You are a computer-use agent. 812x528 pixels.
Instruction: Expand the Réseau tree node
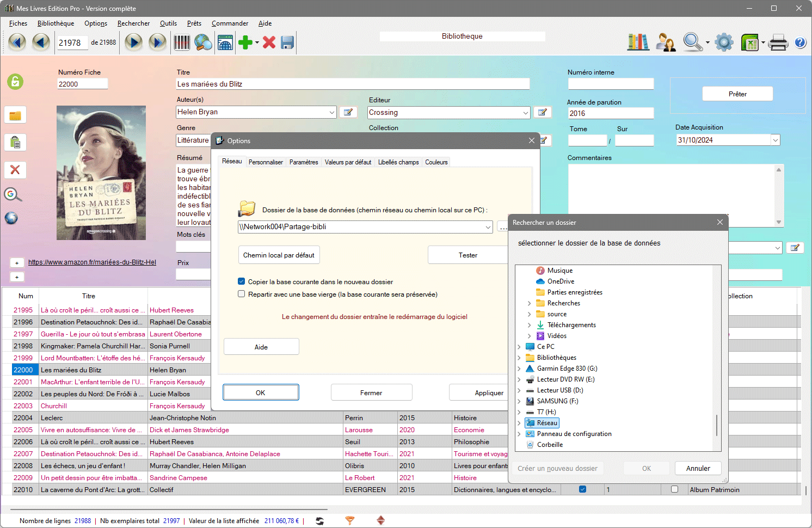pyautogui.click(x=519, y=423)
